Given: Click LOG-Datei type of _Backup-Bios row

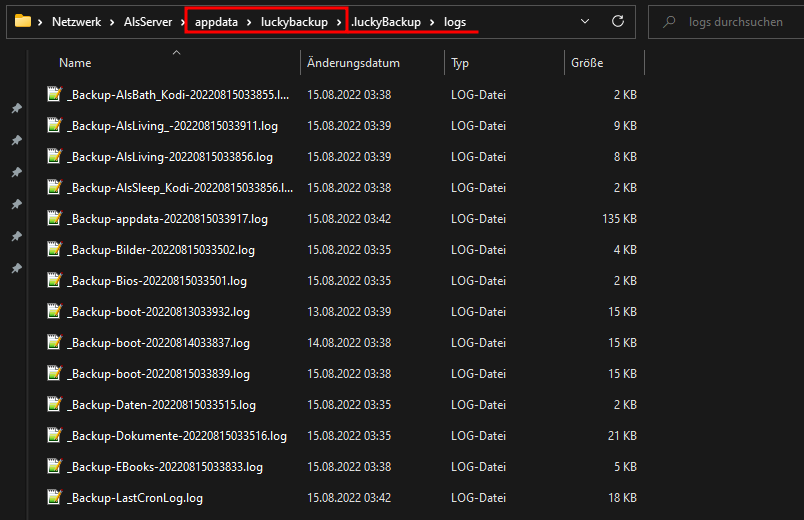Looking at the screenshot, I should point(478,281).
